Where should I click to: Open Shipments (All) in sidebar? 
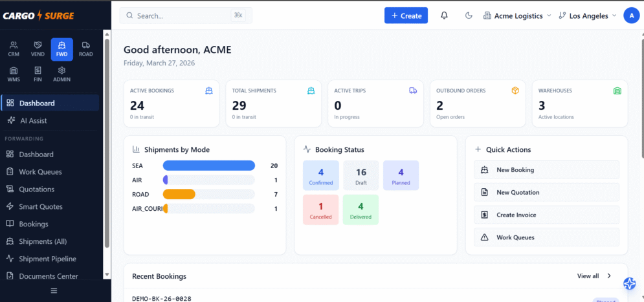[50, 242]
